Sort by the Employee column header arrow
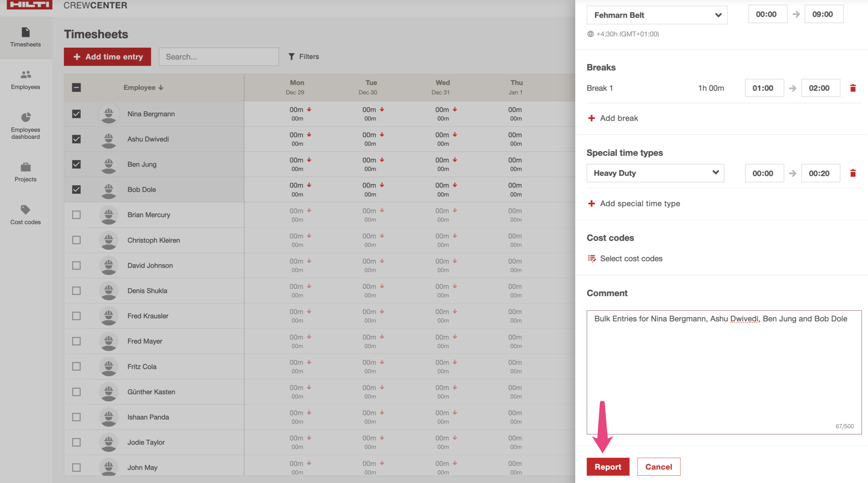This screenshot has width=868, height=483. [161, 87]
